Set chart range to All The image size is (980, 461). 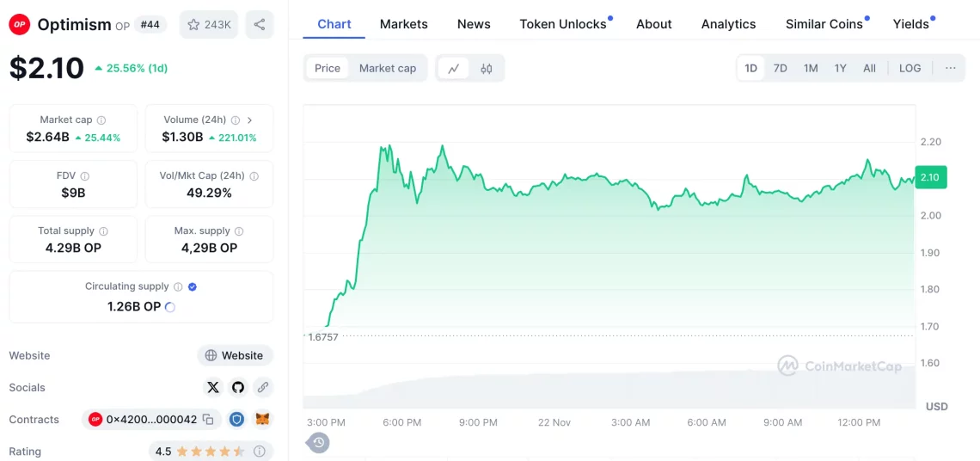click(869, 68)
